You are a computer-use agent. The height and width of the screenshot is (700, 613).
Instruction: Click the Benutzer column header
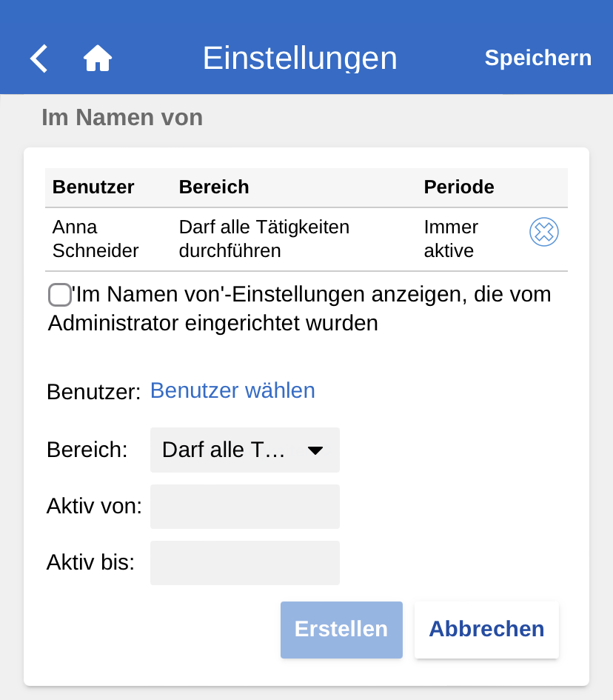coord(93,187)
